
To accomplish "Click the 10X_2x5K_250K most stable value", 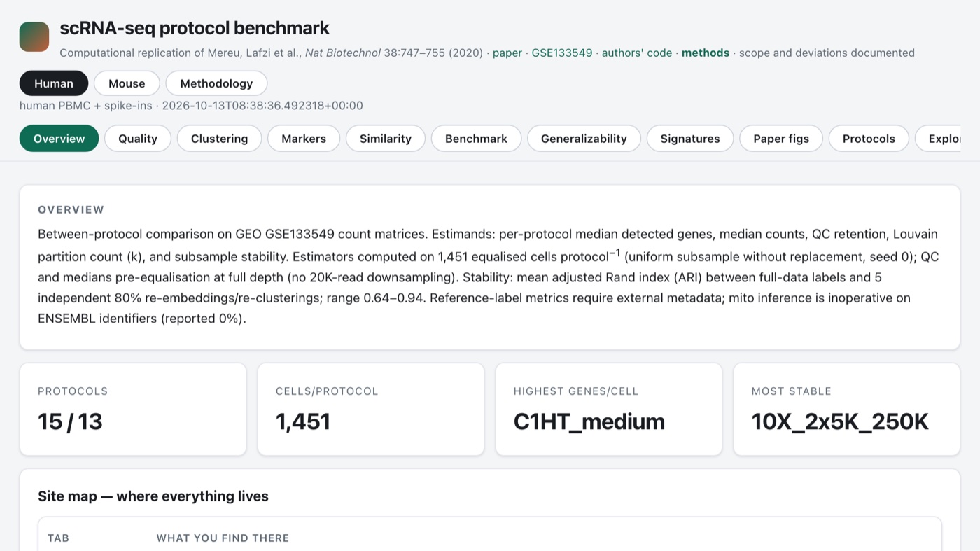I will [840, 421].
